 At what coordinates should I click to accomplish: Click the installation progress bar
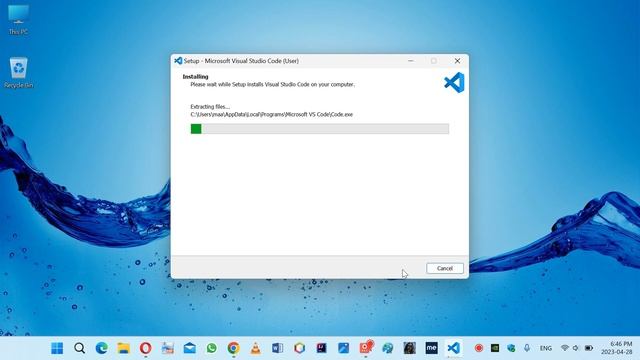[320, 129]
